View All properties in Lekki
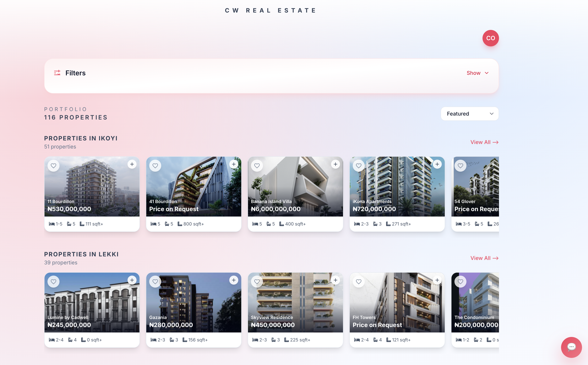This screenshot has height=365, width=588. click(x=484, y=258)
